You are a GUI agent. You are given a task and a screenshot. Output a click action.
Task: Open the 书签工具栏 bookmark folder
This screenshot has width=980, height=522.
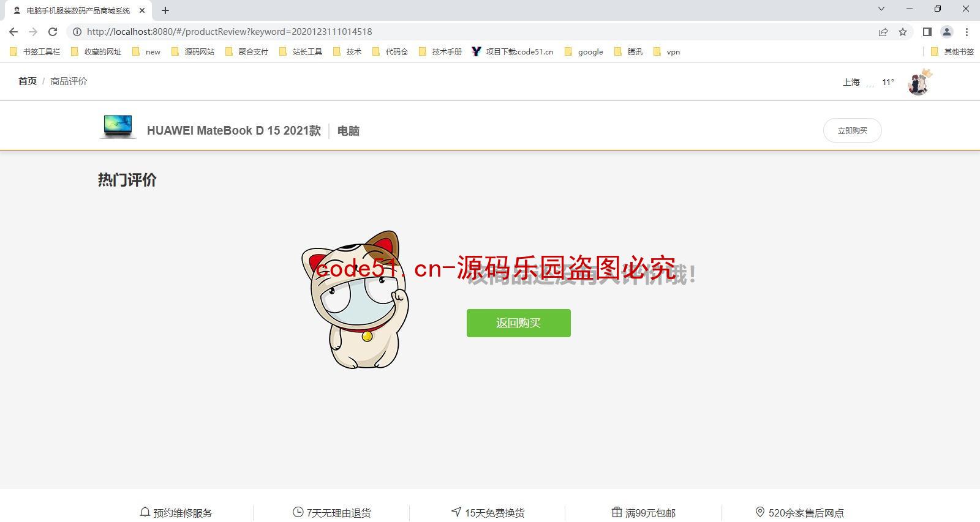tap(35, 52)
